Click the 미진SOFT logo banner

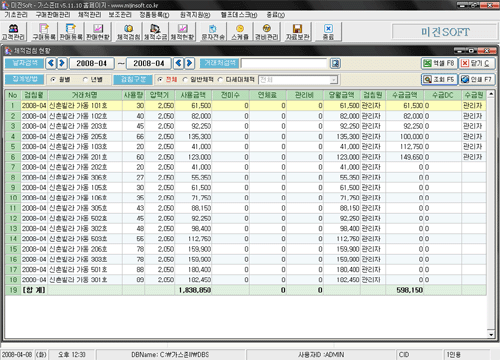pos(445,32)
